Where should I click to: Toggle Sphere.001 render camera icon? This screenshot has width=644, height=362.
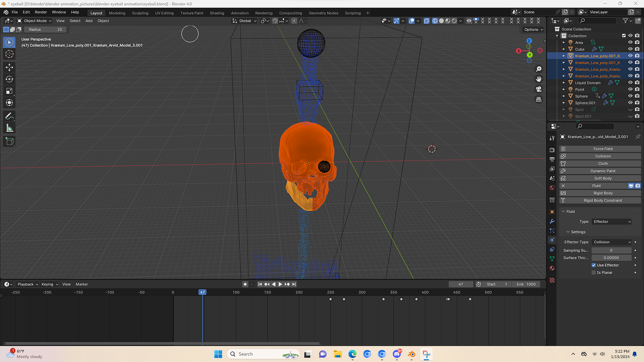pos(637,103)
